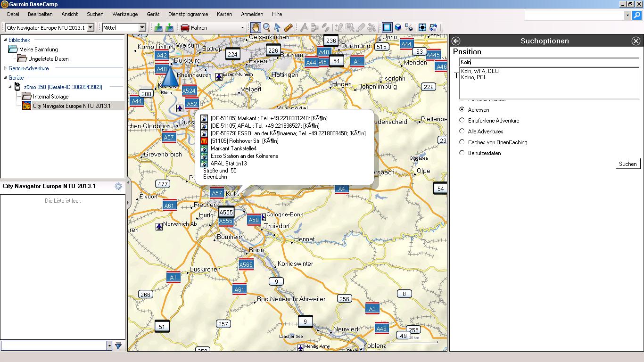Screen dimensions: 644x362
Task: Pick Koln, WFA, DEU suggestion
Action: (479, 71)
